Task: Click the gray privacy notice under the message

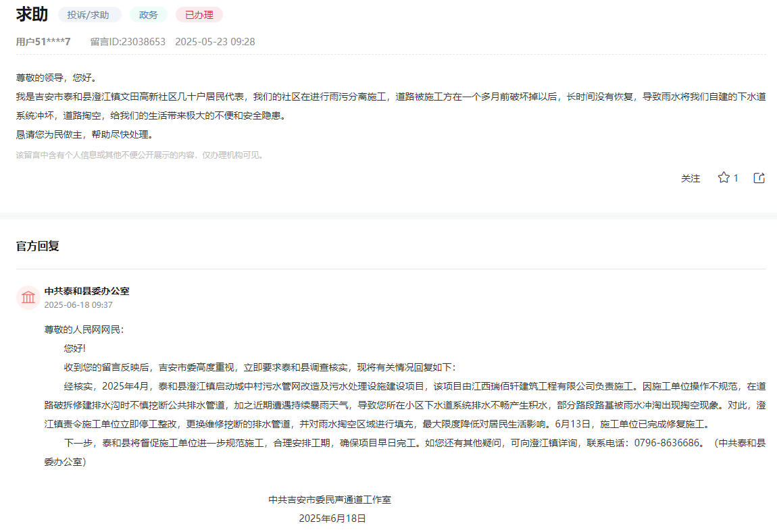Action: (x=140, y=155)
